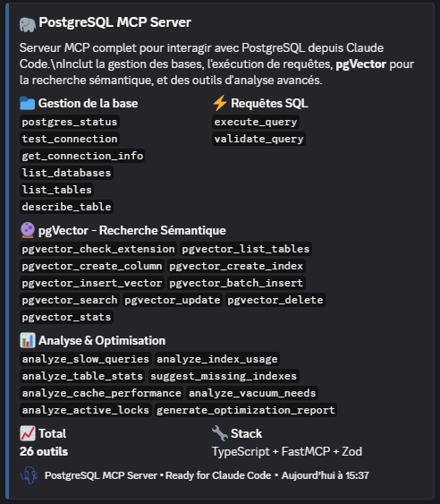Click the Aujourd'hui à 15:37 timestamp

(x=326, y=475)
